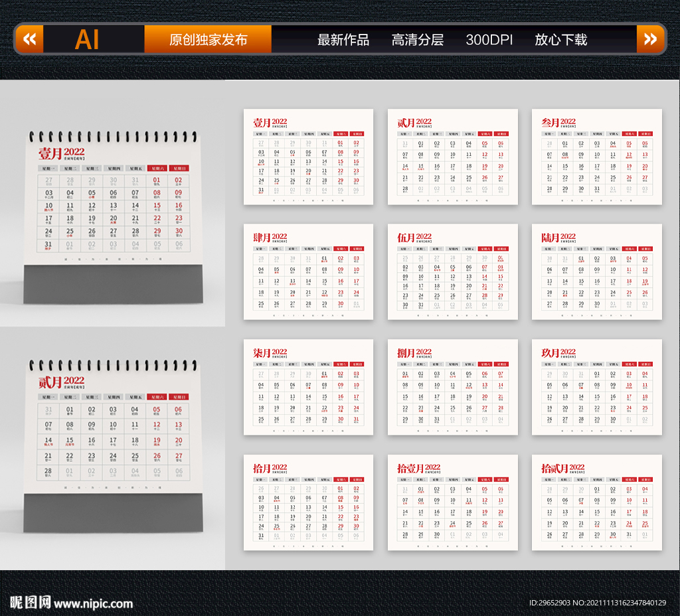Open the 伍月 2022 calendar card
The height and width of the screenshot is (616, 680).
(x=453, y=271)
